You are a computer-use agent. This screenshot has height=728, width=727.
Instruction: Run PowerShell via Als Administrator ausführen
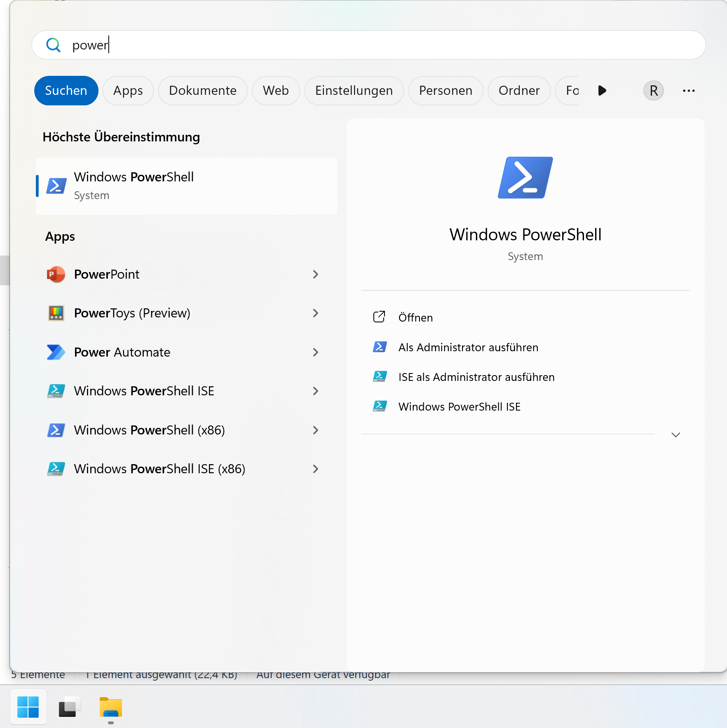(x=468, y=348)
